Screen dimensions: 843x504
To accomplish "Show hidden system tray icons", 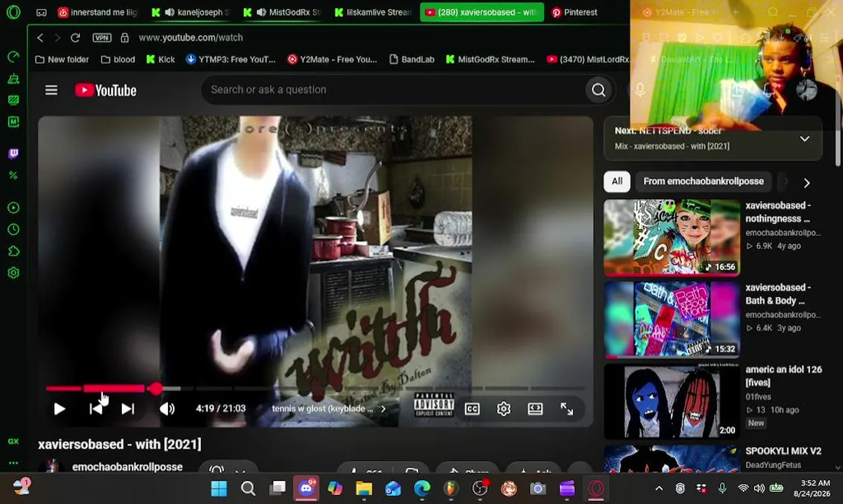I will pos(659,489).
